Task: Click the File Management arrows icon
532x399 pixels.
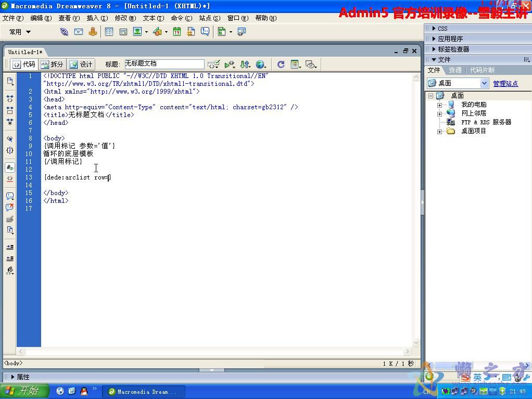Action: tap(245, 65)
